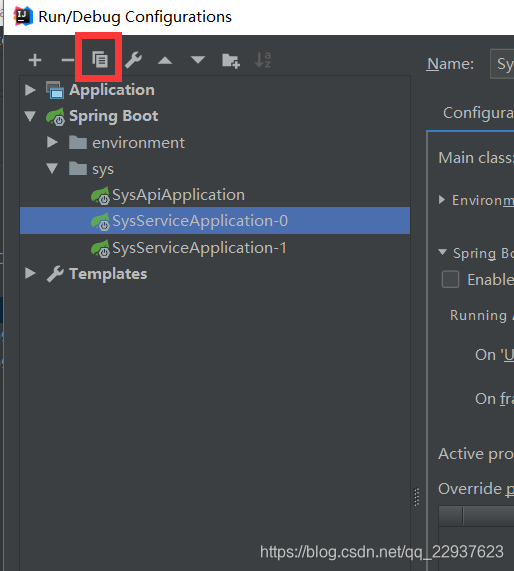Collapse the Spring Boot settings section

pyautogui.click(x=443, y=252)
